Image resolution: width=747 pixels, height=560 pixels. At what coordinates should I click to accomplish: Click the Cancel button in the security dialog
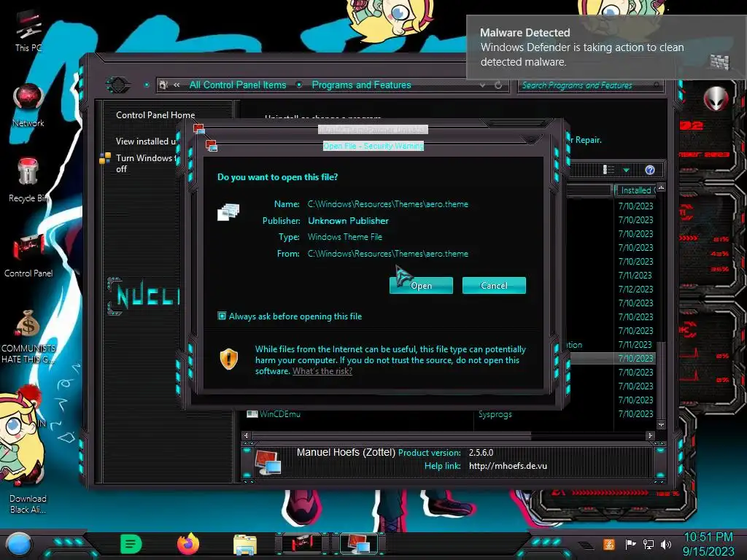tap(494, 285)
